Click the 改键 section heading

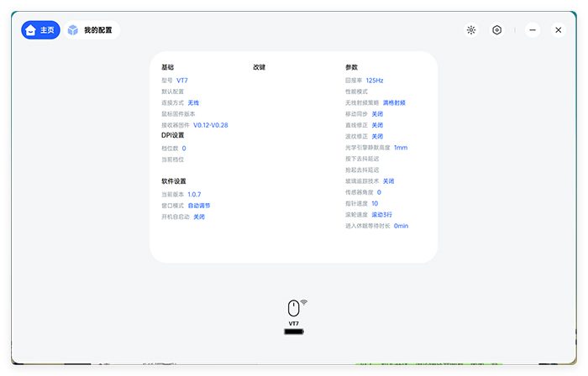259,67
